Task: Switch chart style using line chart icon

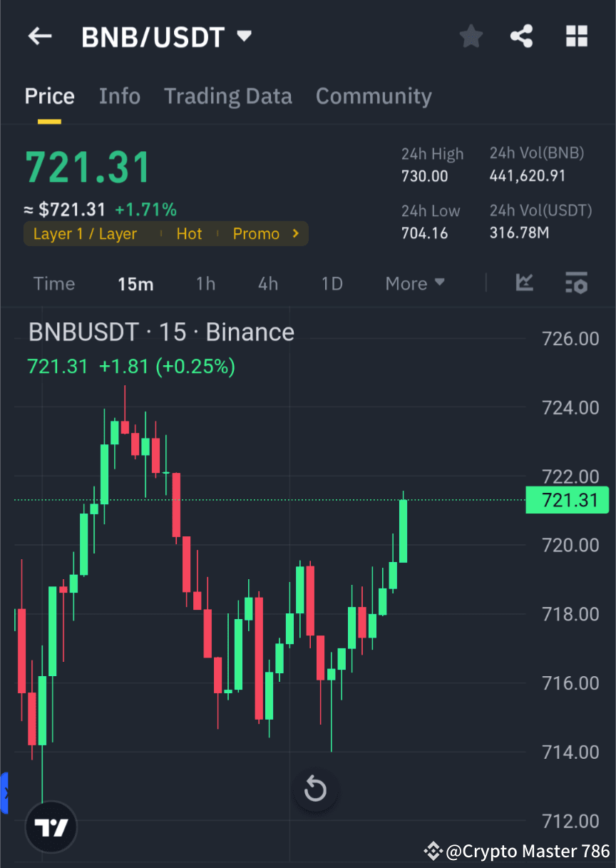Action: (525, 283)
